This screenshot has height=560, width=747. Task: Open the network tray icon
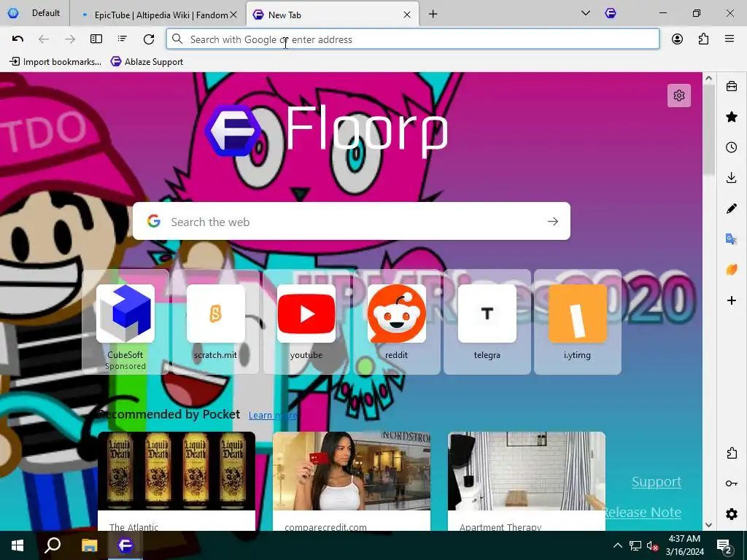[635, 545]
